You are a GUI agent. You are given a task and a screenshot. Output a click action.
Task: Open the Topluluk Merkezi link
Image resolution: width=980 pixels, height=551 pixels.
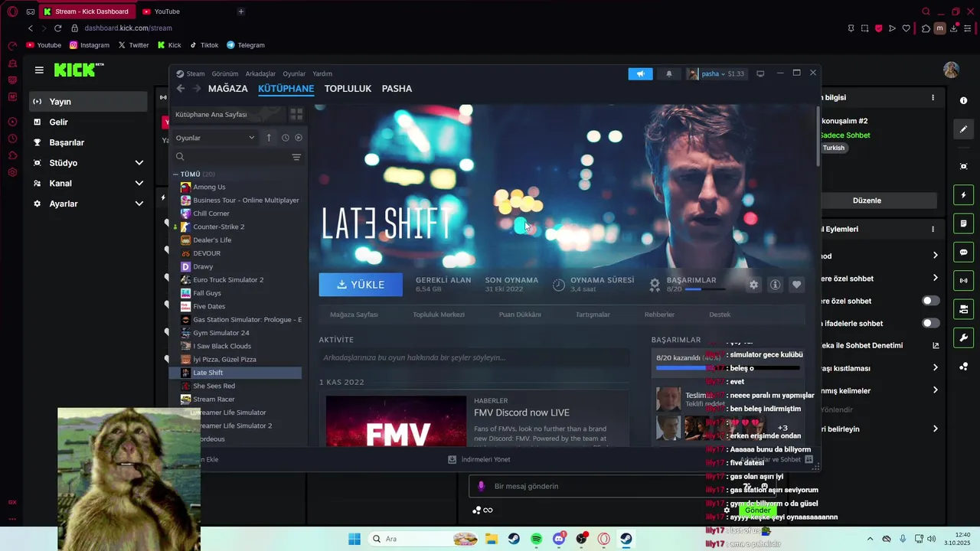click(439, 315)
